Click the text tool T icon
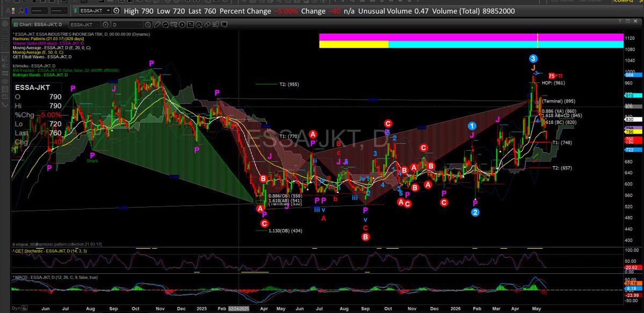This screenshot has width=644, height=313. click(x=190, y=25)
